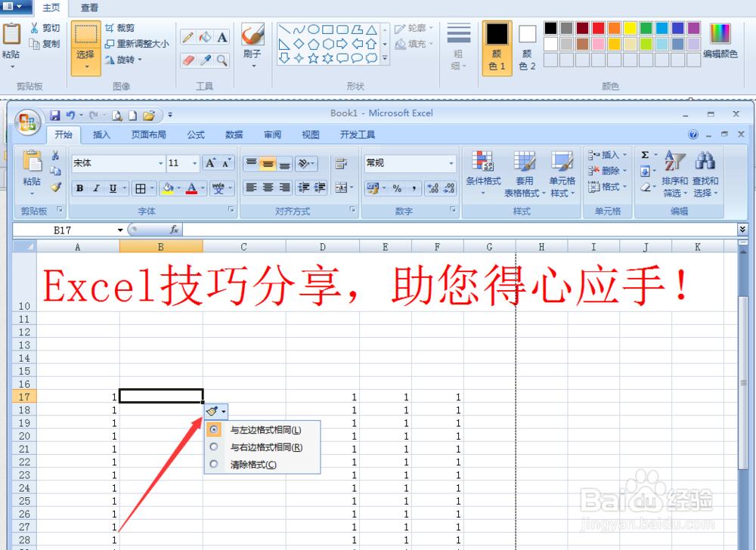Select the eraser tool in Paint
Image resolution: width=756 pixels, height=550 pixels.
187,60
